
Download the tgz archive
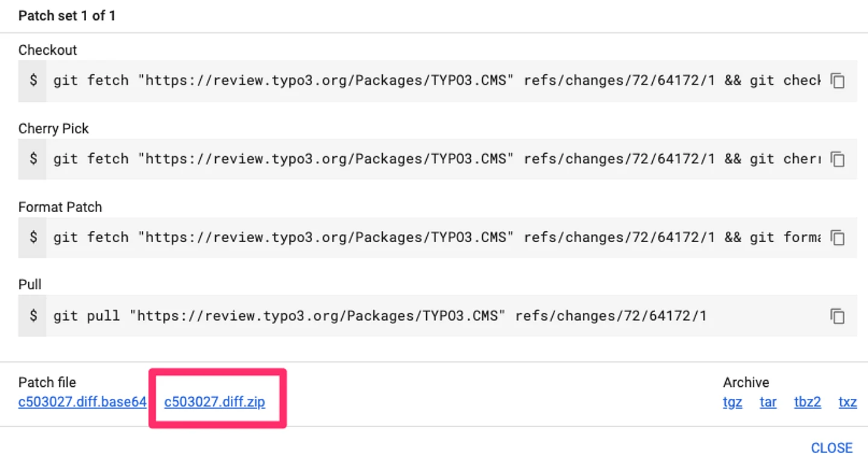(x=732, y=402)
